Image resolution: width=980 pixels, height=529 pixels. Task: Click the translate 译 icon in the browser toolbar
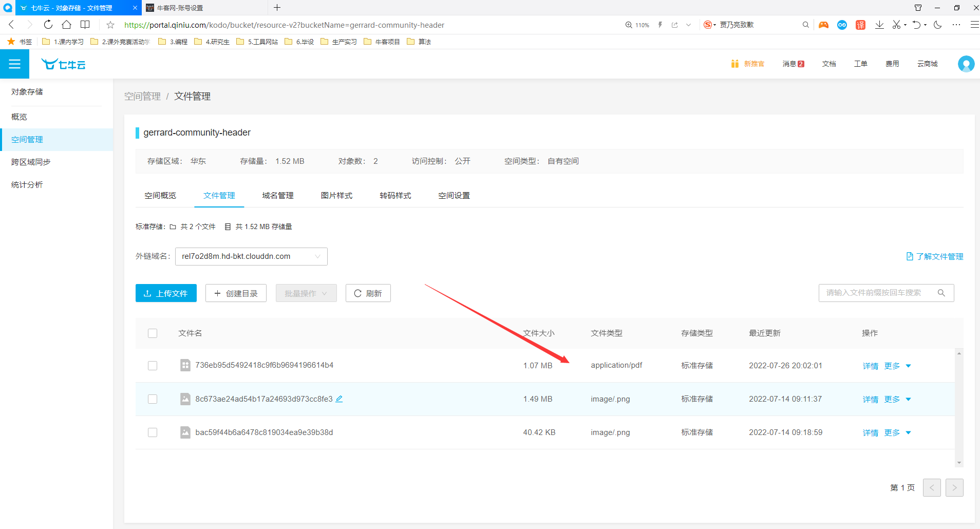click(x=860, y=25)
